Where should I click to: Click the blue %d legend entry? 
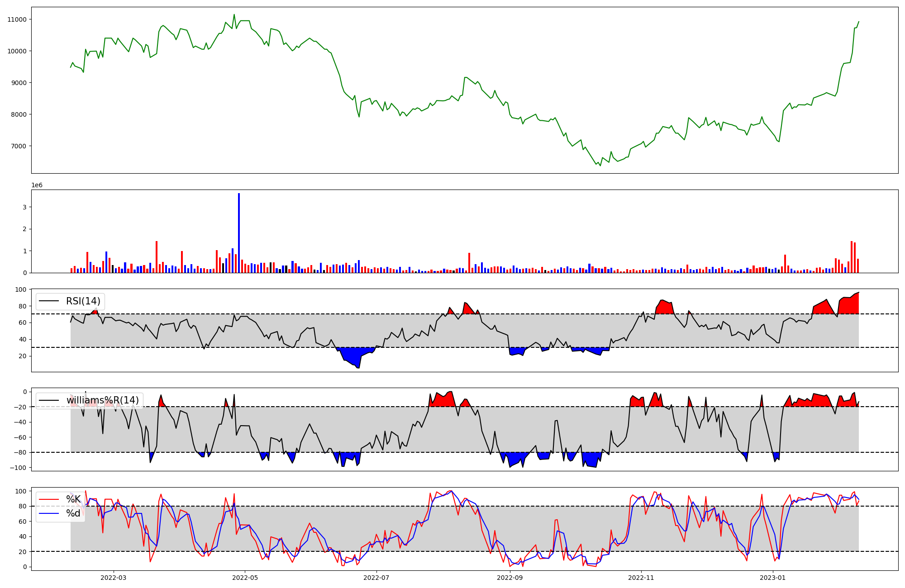(73, 513)
